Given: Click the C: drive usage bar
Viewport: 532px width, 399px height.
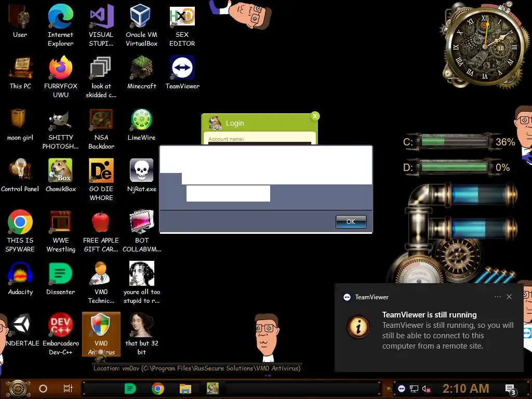Looking at the screenshot, I should tap(454, 141).
